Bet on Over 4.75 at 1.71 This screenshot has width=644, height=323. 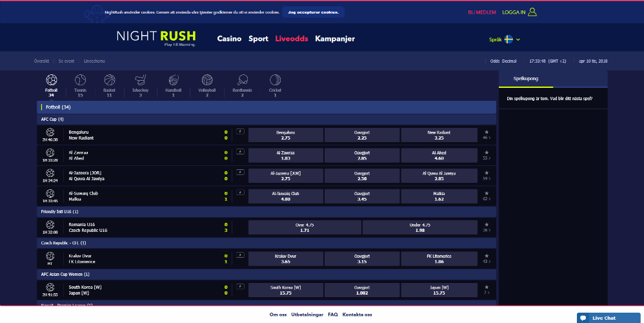point(305,227)
